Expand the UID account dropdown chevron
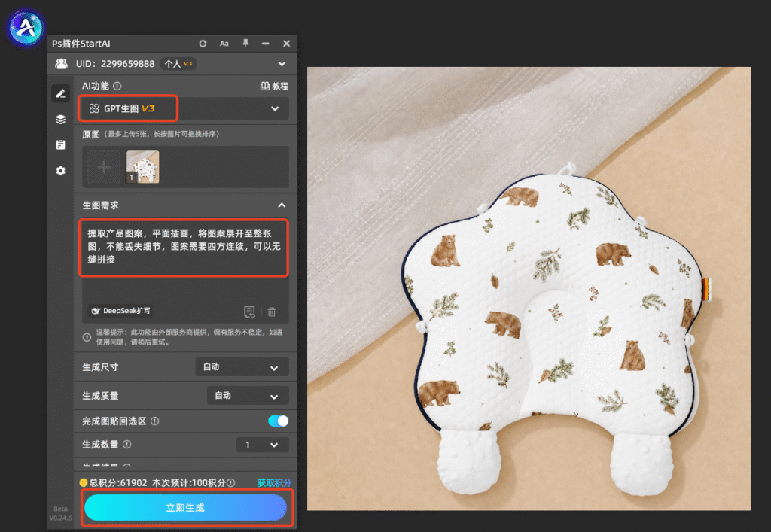 pos(282,64)
